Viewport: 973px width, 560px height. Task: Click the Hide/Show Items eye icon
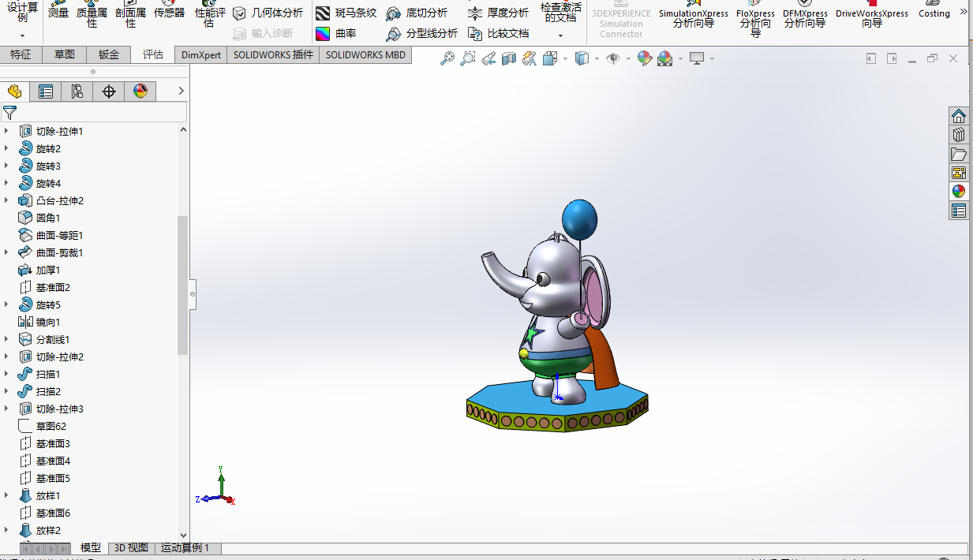tap(613, 58)
